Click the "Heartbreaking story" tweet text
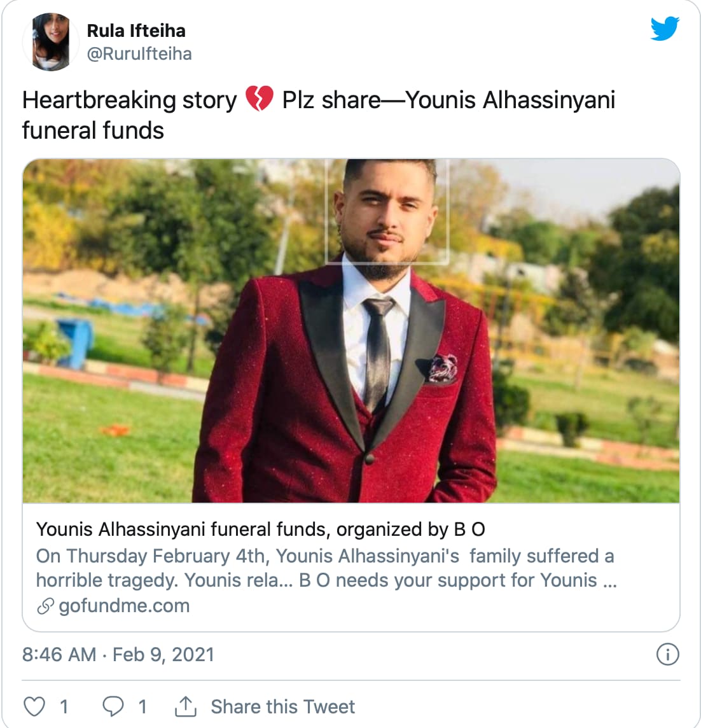 point(130,101)
